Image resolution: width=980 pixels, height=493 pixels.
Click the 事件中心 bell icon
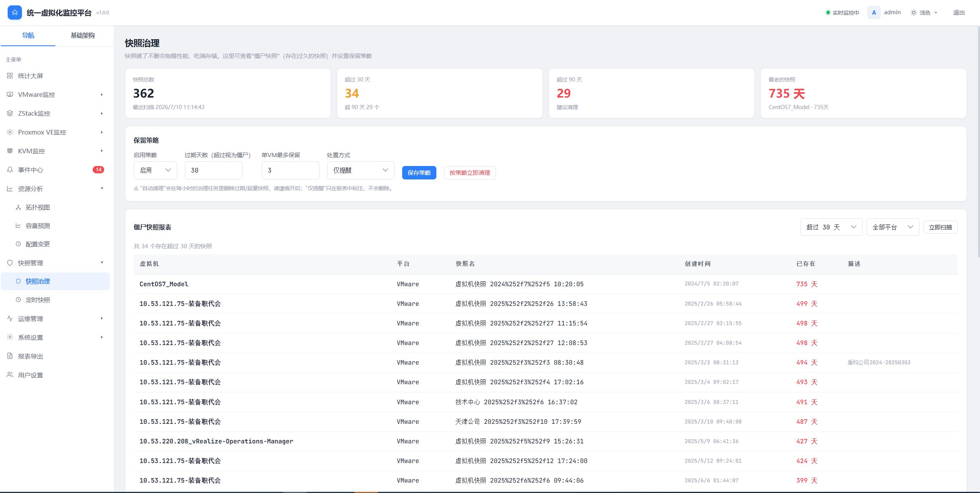tap(10, 170)
